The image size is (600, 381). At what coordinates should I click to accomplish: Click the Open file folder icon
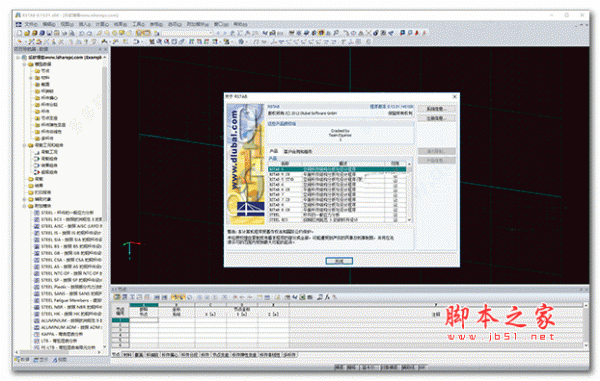[26, 33]
